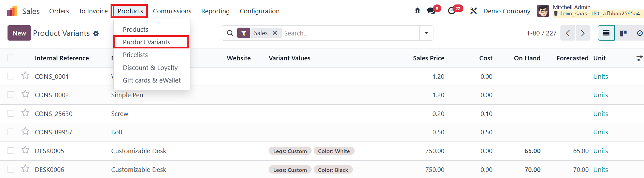Click the wrench tools icon
Viewport: 644px width, 178px height.
pyautogui.click(x=473, y=11)
